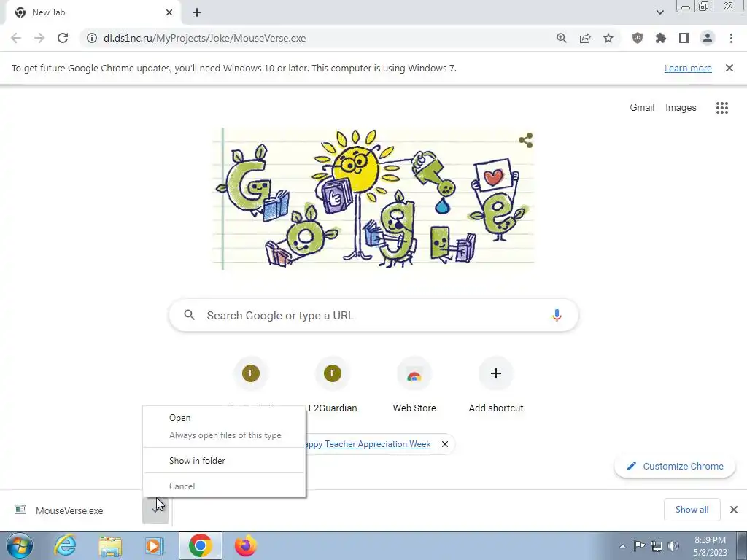Viewport: 747px width, 560px height.
Task: Choose Cancel in the download menu
Action: [x=225, y=486]
